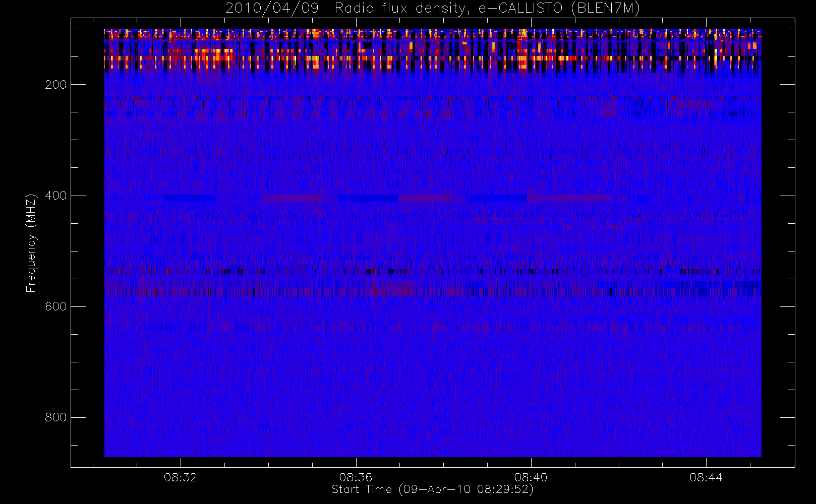
Task: Click the 200 frequency tick label
Action: [55, 85]
